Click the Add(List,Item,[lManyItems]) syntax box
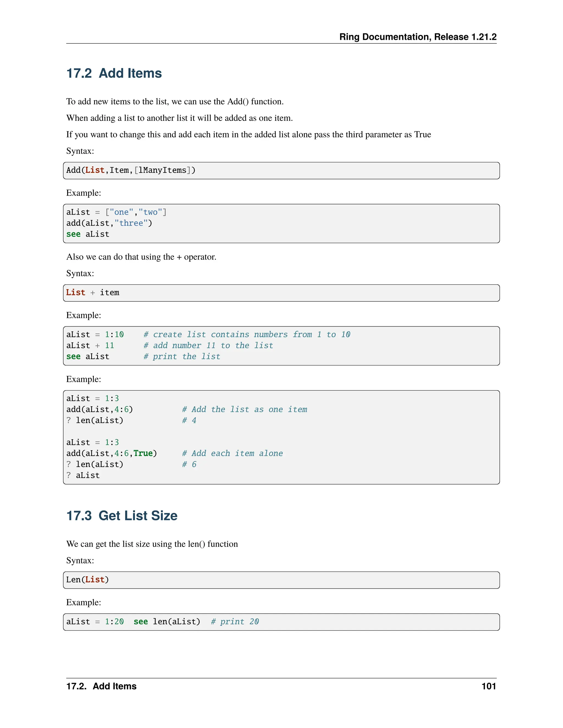 (281, 171)
